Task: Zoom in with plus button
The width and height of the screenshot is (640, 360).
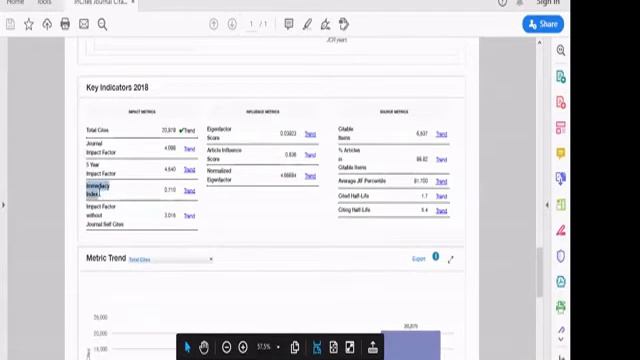Action: coord(243,347)
